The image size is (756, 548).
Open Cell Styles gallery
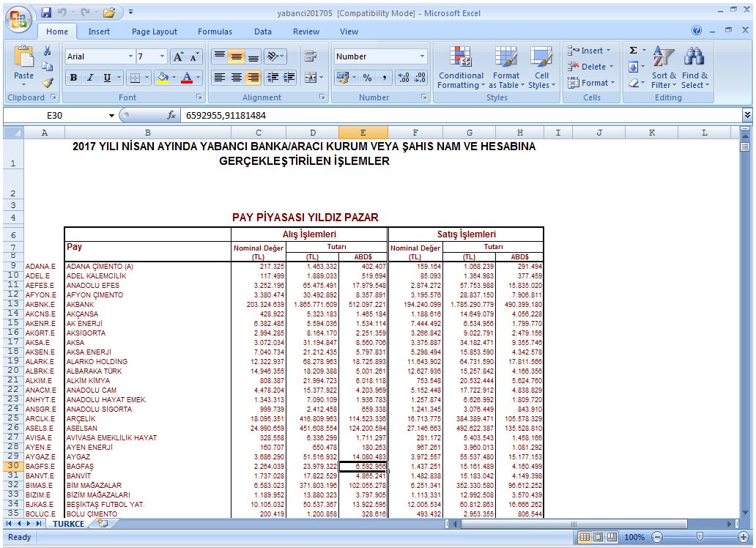tap(541, 67)
